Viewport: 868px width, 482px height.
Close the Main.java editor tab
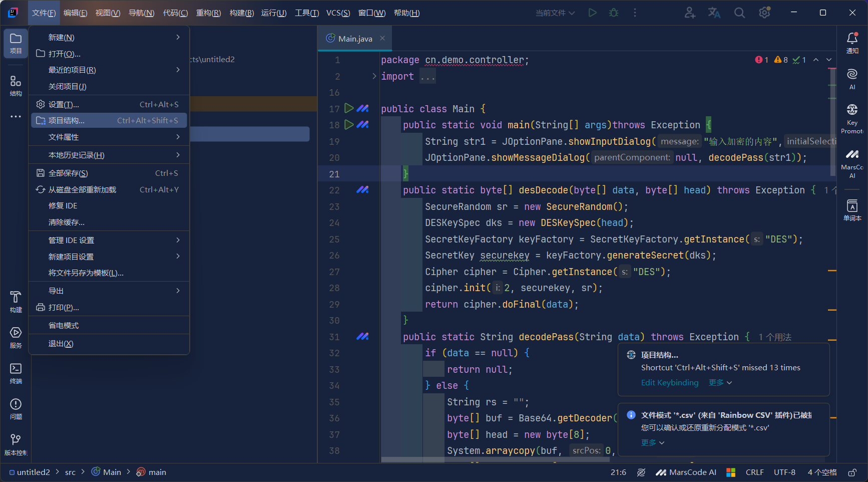tap(382, 38)
